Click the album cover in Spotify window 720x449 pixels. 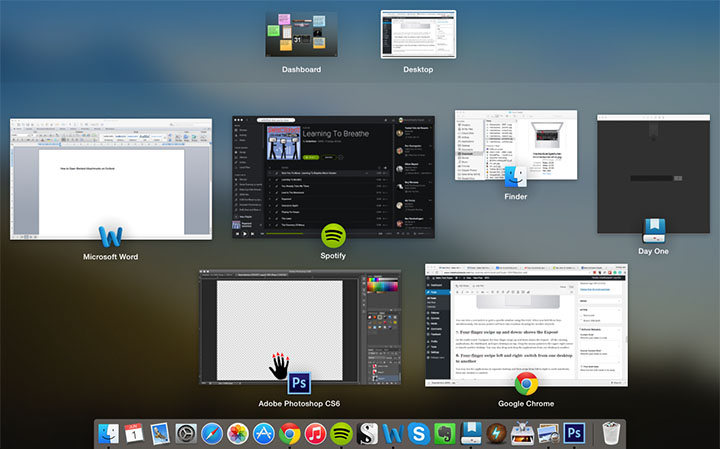[x=284, y=143]
